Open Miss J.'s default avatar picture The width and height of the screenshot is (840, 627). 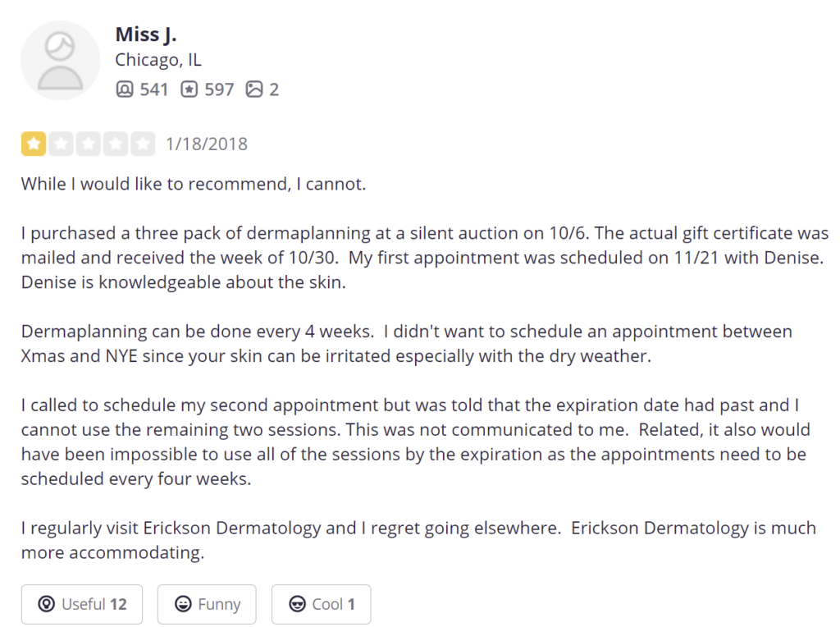[x=60, y=61]
